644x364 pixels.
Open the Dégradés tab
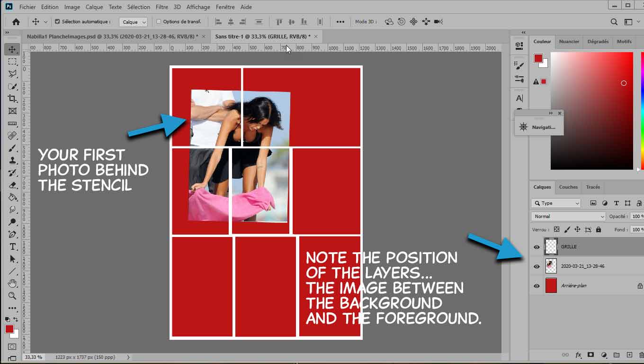598,42
